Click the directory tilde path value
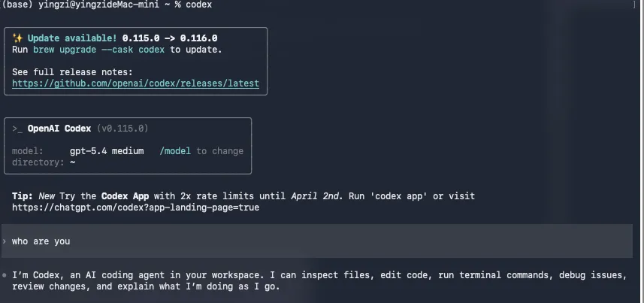This screenshot has height=303, width=644. 73,162
